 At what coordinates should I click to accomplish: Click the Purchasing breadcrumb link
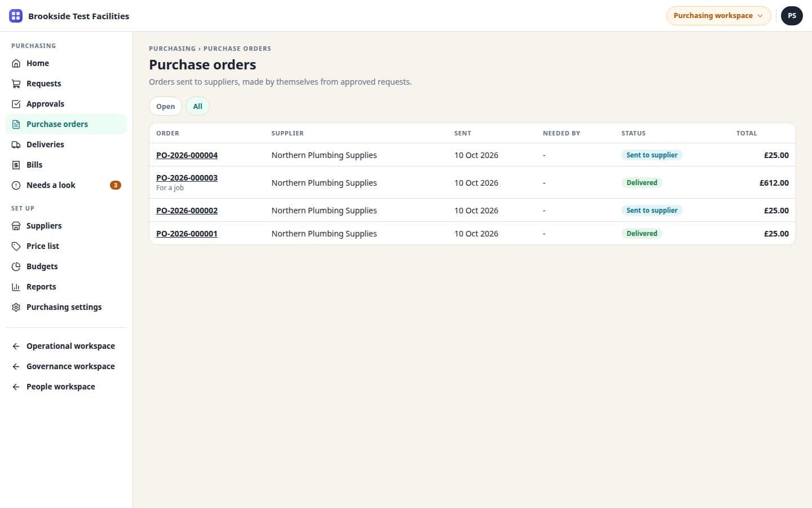pyautogui.click(x=172, y=49)
